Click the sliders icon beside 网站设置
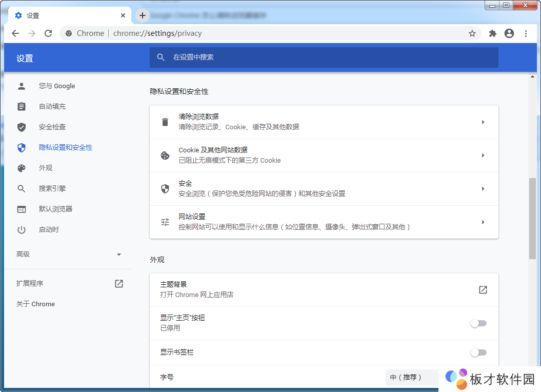Viewport: 541px width, 392px height. click(165, 222)
